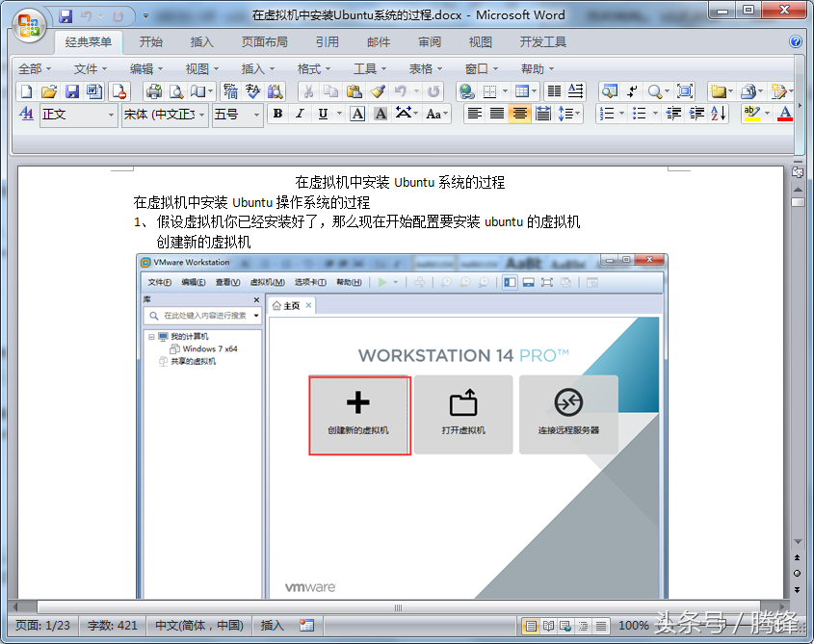
Task: Switch to Draft view button
Action: (601, 626)
